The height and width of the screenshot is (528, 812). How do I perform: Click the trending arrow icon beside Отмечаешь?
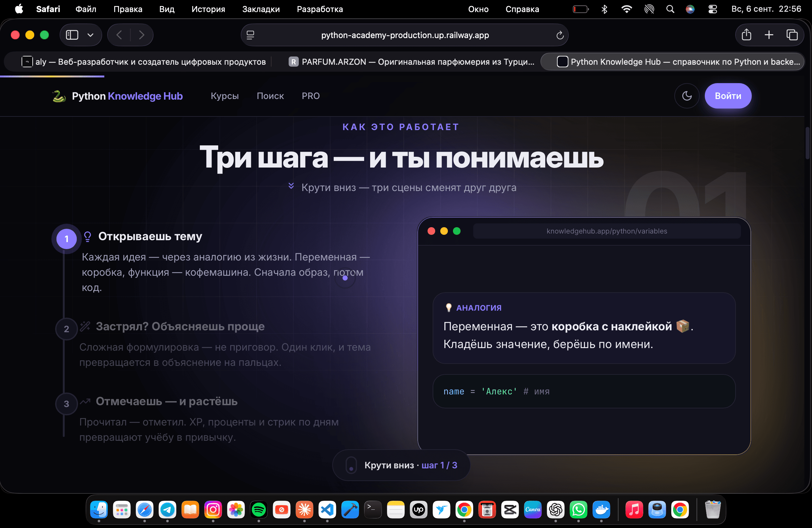point(85,401)
